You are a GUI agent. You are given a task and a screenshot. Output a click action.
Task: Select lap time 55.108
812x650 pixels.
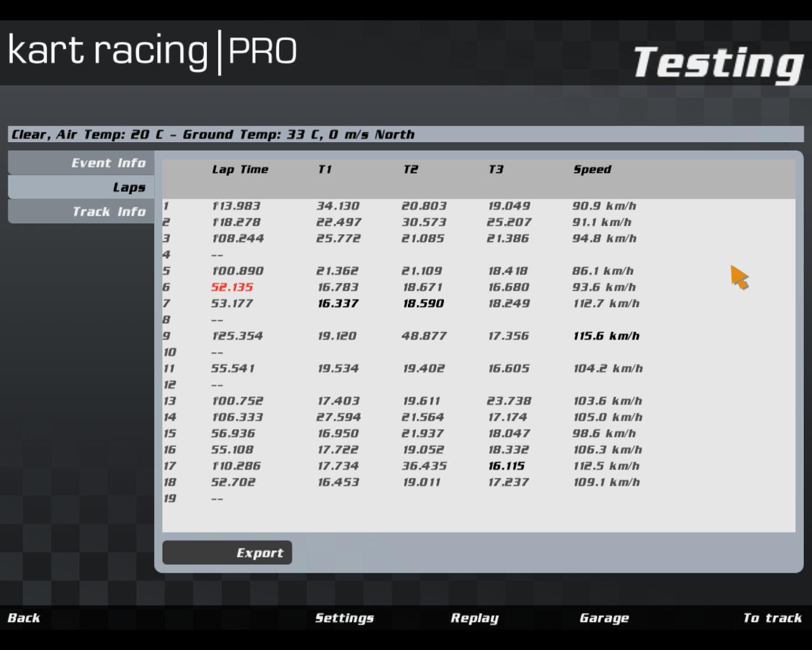[232, 450]
